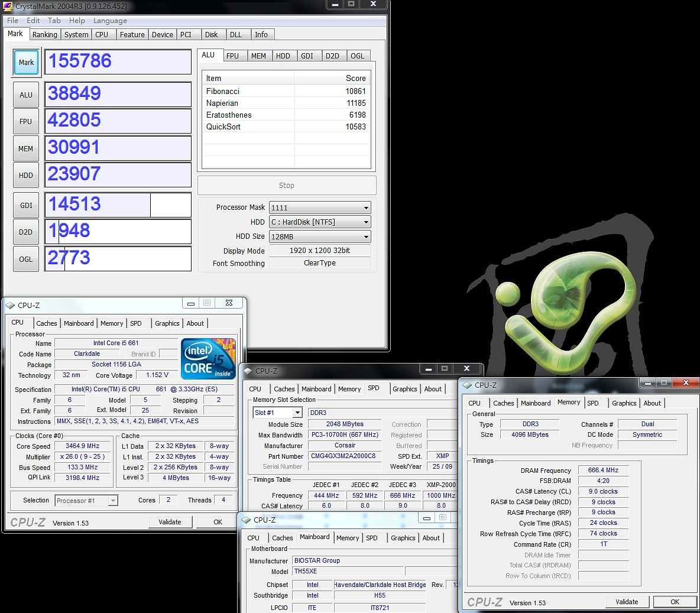The width and height of the screenshot is (700, 613).
Task: Select MEM results tab
Action: point(258,56)
